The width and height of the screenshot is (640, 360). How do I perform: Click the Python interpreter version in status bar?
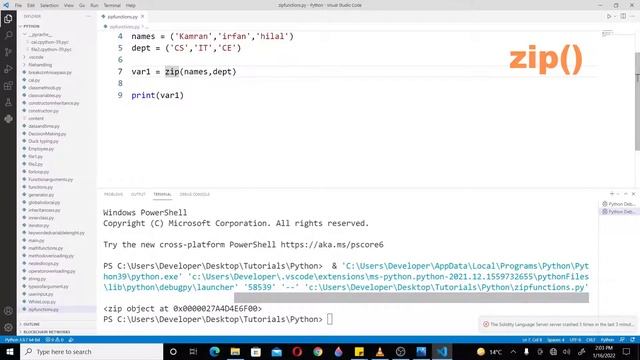22,340
